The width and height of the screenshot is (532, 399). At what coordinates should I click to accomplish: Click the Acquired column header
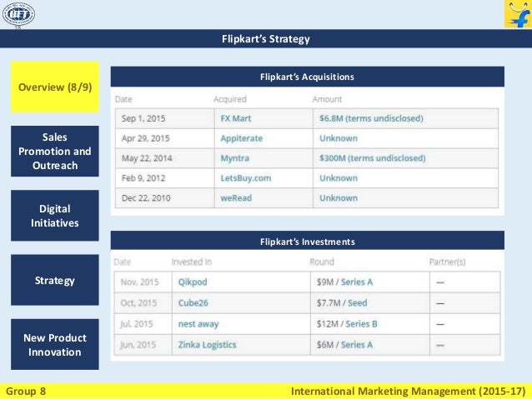coord(230,99)
